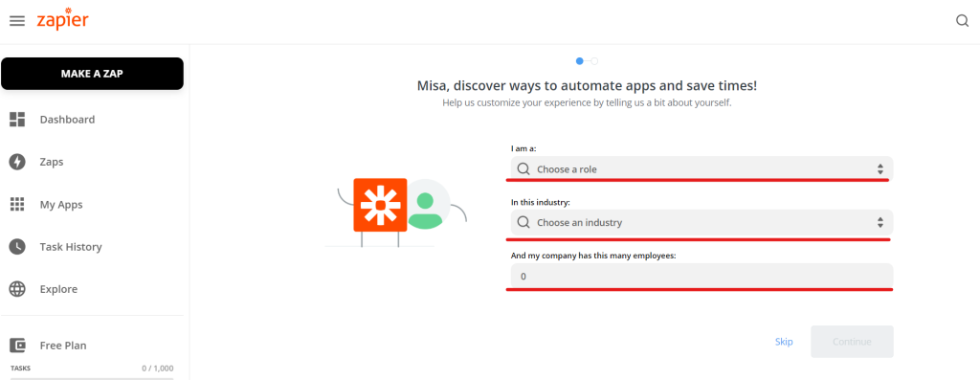Click the Continue button
The height and width of the screenshot is (380, 980).
tap(852, 342)
